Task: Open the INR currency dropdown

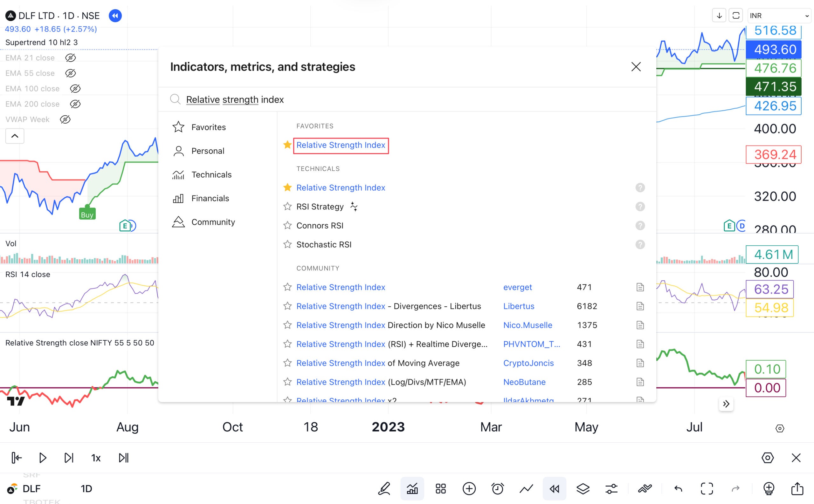Action: click(779, 16)
